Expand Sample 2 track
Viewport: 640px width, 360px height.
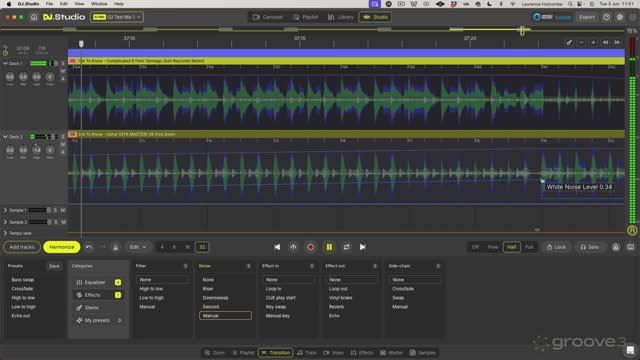5,222
